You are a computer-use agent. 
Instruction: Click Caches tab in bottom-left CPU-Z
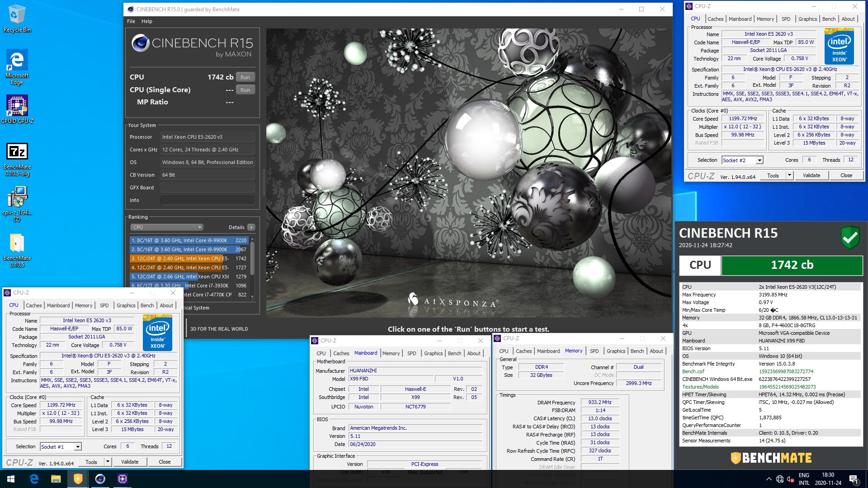(33, 305)
